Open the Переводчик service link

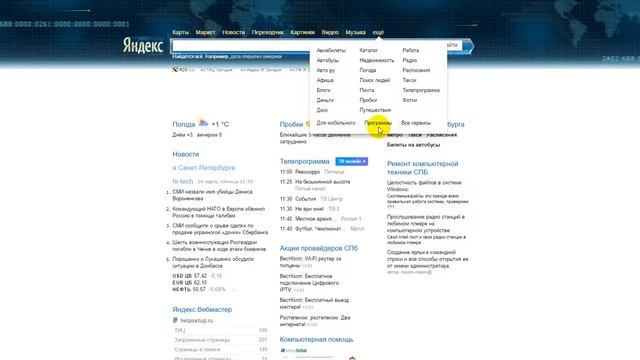(267, 32)
